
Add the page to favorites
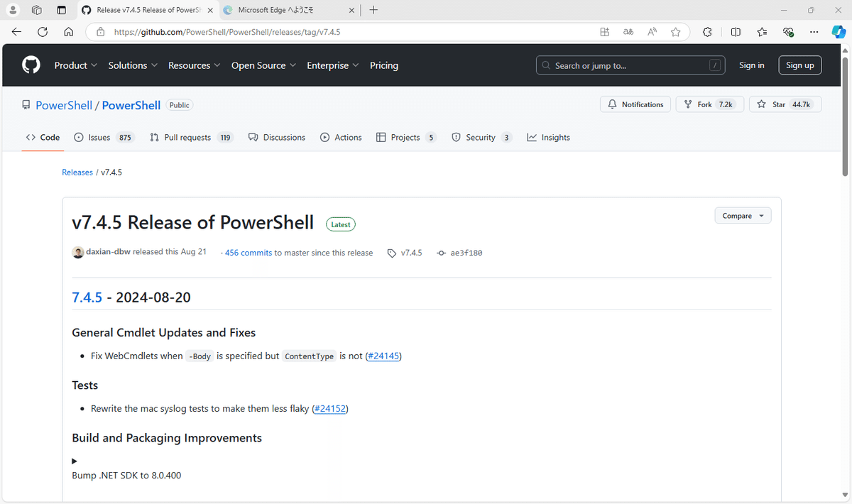675,31
